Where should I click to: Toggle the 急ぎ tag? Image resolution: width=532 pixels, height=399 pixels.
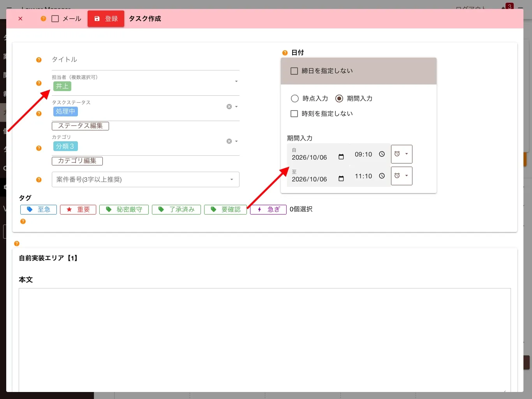268,209
